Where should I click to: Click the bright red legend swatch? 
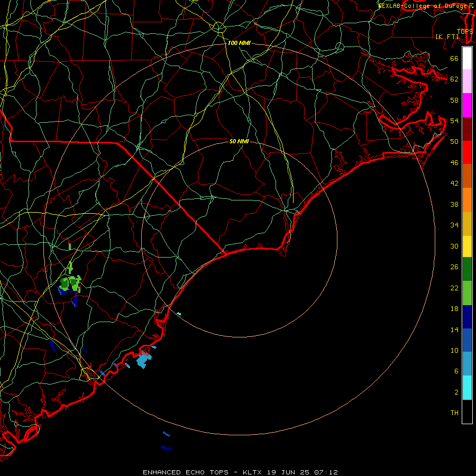pos(467,152)
